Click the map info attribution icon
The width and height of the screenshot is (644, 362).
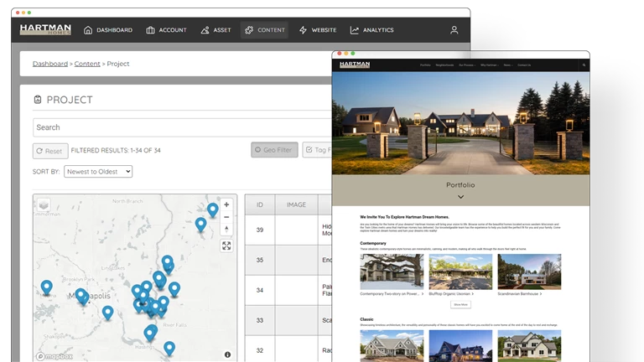[x=227, y=354]
